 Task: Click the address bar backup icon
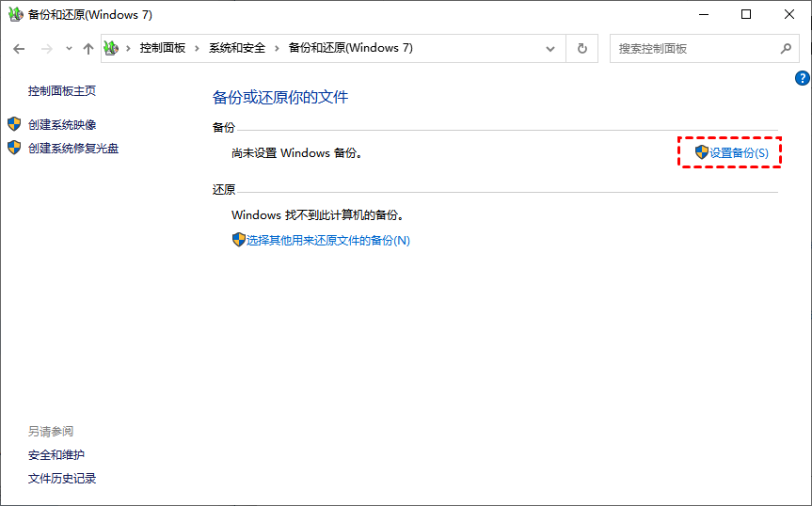(x=111, y=48)
